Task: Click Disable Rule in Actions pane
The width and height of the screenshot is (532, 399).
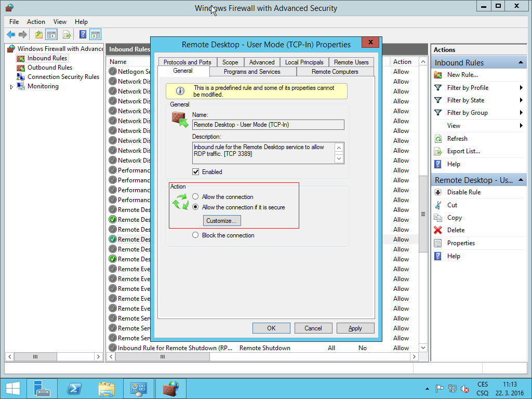Action: 464,192
